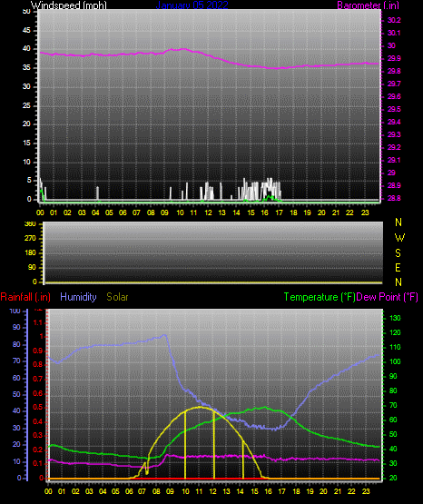Select the Solar legend label

pyautogui.click(x=117, y=297)
